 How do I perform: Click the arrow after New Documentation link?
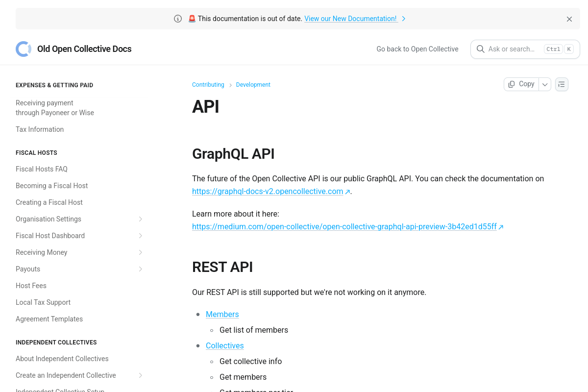point(404,19)
